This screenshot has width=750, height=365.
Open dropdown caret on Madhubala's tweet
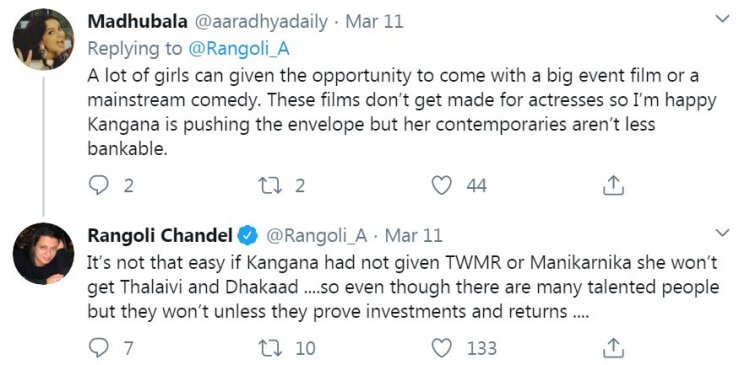(x=722, y=19)
